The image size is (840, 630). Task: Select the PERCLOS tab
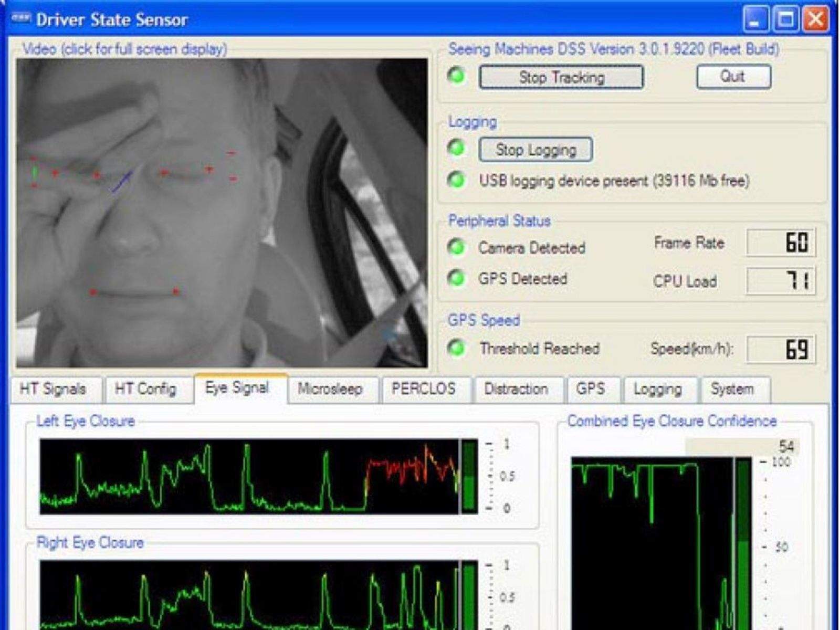pos(423,389)
